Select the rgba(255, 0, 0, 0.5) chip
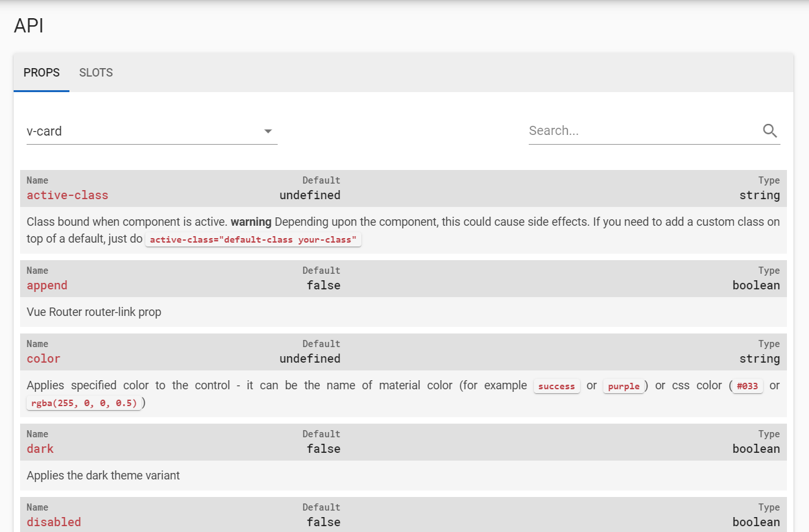Viewport: 809px width, 532px height. click(x=84, y=403)
